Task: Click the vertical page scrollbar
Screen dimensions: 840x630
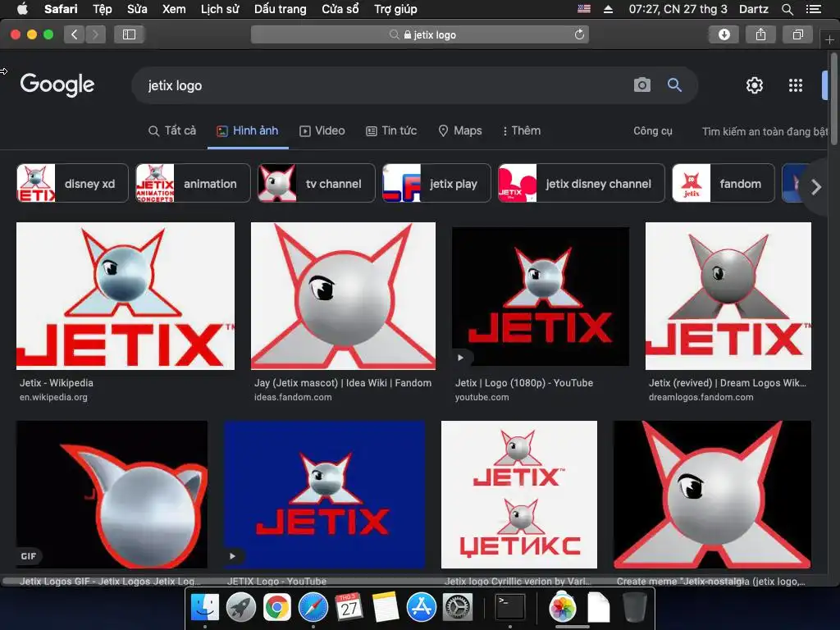Action: tap(834, 99)
